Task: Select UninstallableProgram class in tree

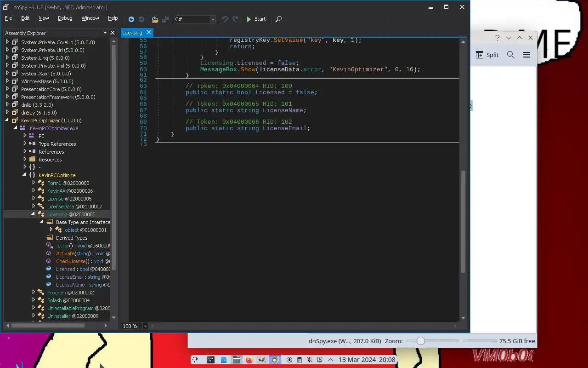Action: (x=79, y=308)
